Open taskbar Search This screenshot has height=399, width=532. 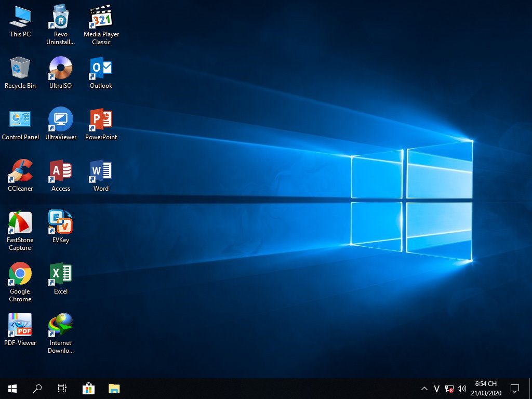point(37,389)
